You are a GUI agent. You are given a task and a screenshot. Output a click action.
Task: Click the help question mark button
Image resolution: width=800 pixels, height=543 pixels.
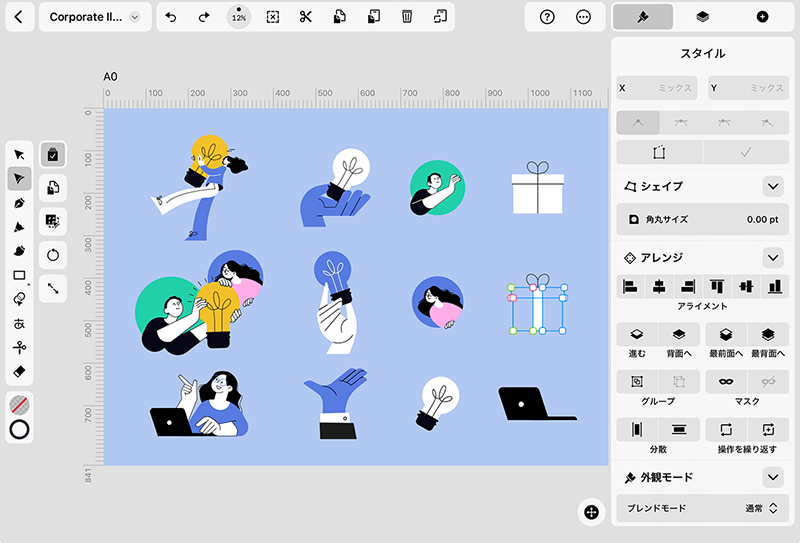(x=547, y=17)
